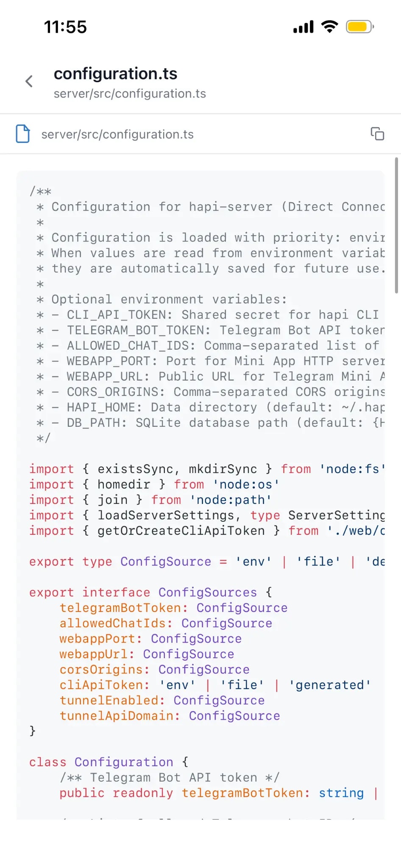Tap the copy file contents icon

377,134
